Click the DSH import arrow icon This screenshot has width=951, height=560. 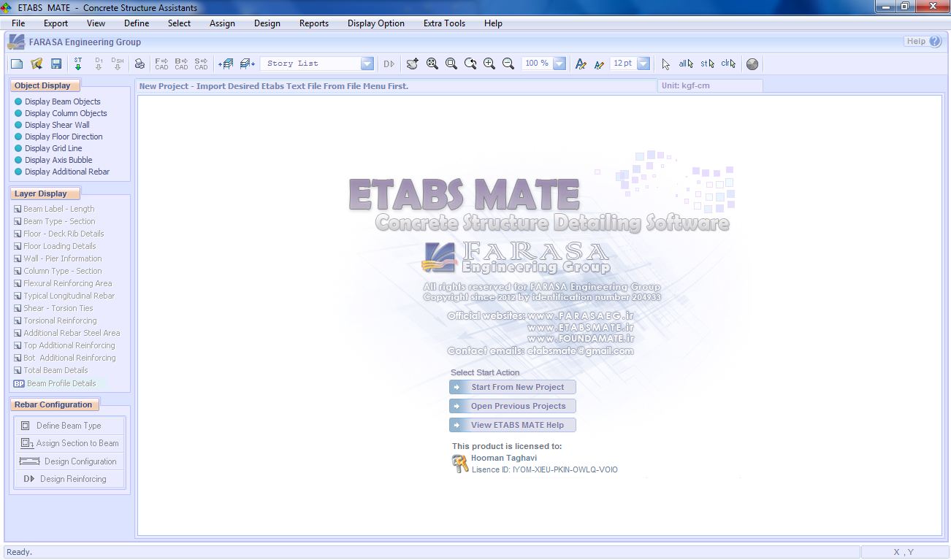tap(118, 64)
